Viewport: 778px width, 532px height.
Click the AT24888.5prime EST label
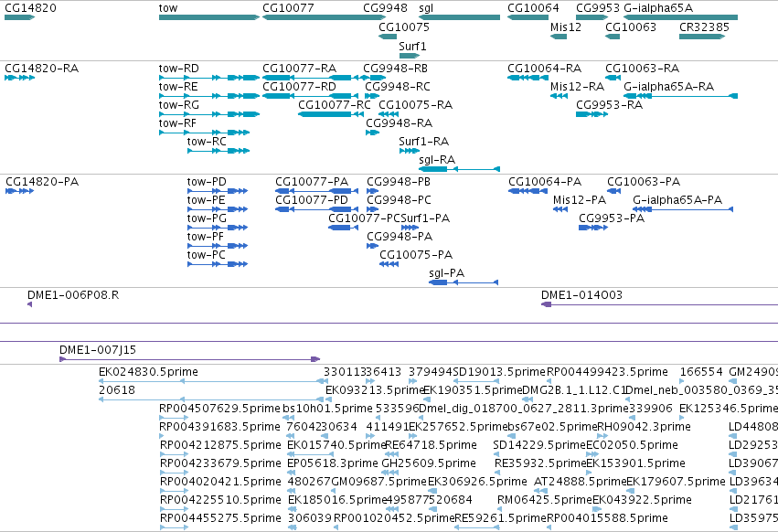[x=580, y=482]
